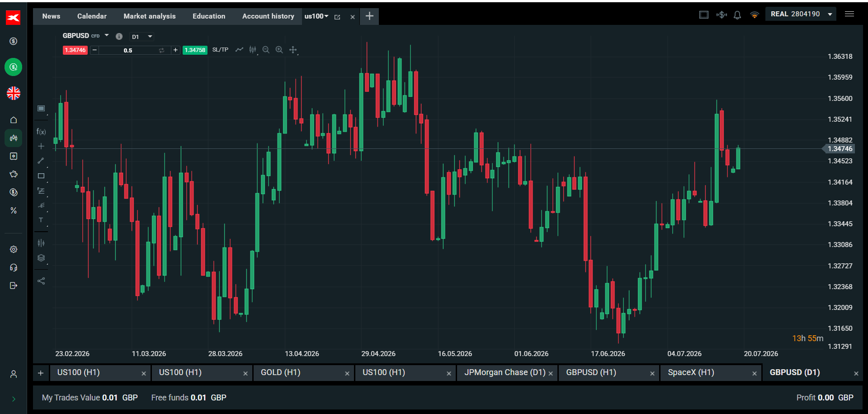
Task: Show GBPUSD instrument info icon
Action: pos(119,37)
